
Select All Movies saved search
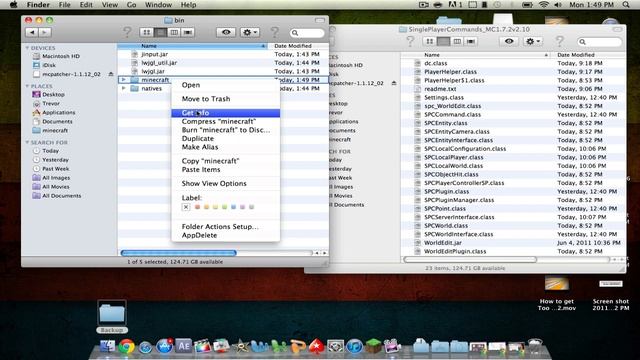(56, 187)
